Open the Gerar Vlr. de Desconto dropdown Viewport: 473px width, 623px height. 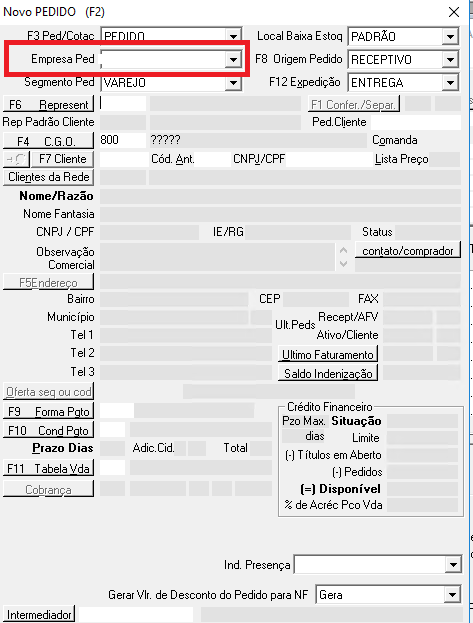pyautogui.click(x=452, y=595)
